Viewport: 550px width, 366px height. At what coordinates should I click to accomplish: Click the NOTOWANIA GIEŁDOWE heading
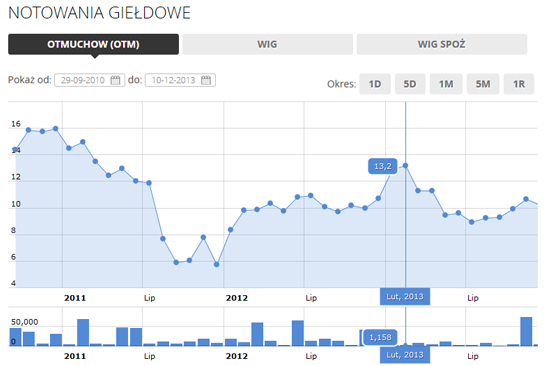click(99, 13)
